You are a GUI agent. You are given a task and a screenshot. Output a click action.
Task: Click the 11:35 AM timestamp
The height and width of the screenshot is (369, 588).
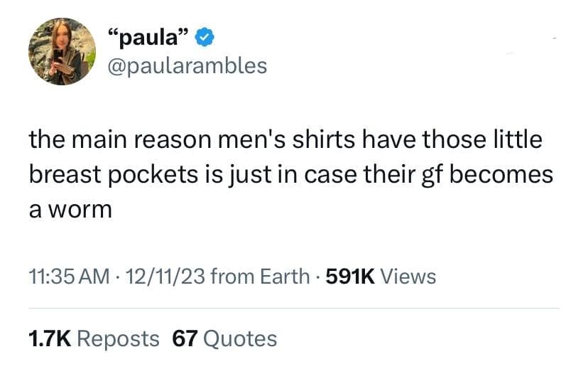click(x=69, y=277)
